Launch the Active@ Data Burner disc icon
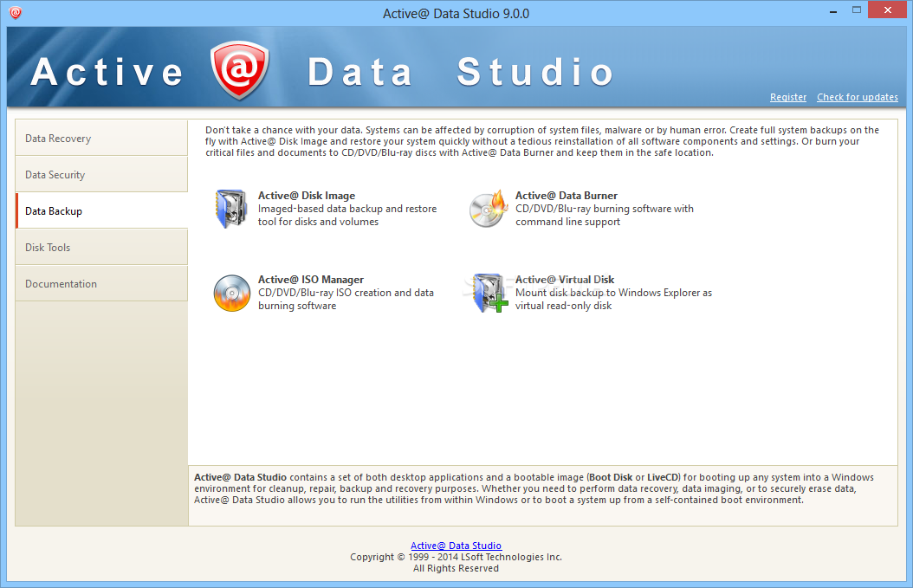913x588 pixels. click(x=488, y=209)
